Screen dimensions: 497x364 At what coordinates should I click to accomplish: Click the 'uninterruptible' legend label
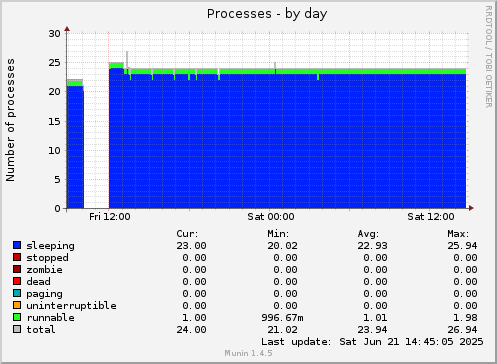(71, 306)
